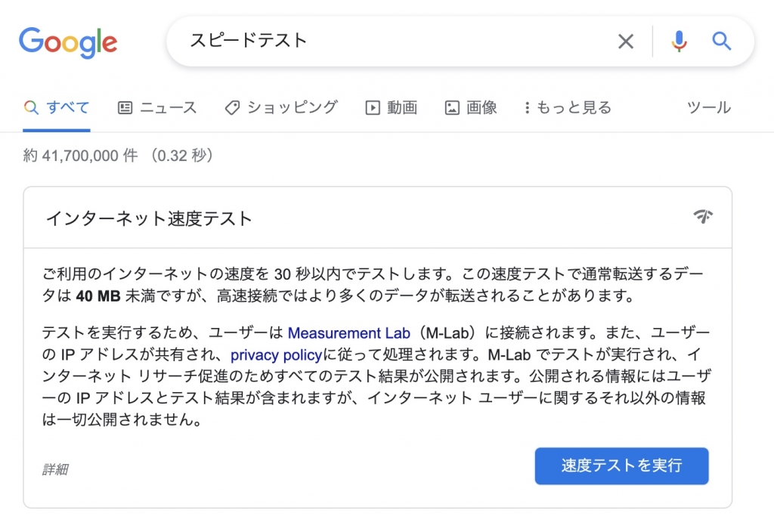774x532 pixels.
Task: Open the privacy policy link
Action: (x=275, y=354)
